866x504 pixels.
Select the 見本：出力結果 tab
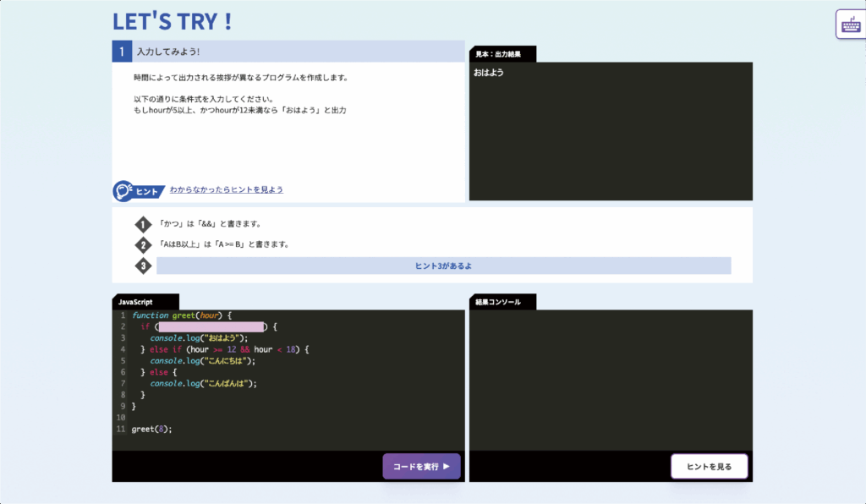pyautogui.click(x=502, y=54)
